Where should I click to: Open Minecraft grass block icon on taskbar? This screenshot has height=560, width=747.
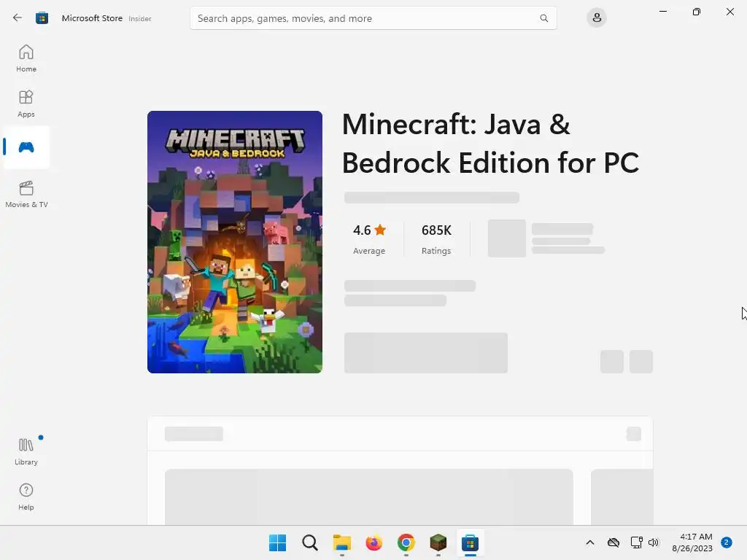coord(438,542)
